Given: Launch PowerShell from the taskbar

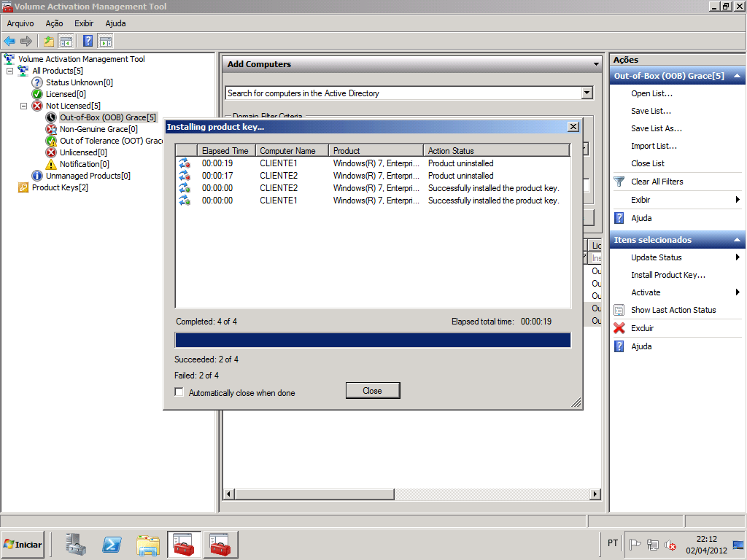Looking at the screenshot, I should (112, 544).
